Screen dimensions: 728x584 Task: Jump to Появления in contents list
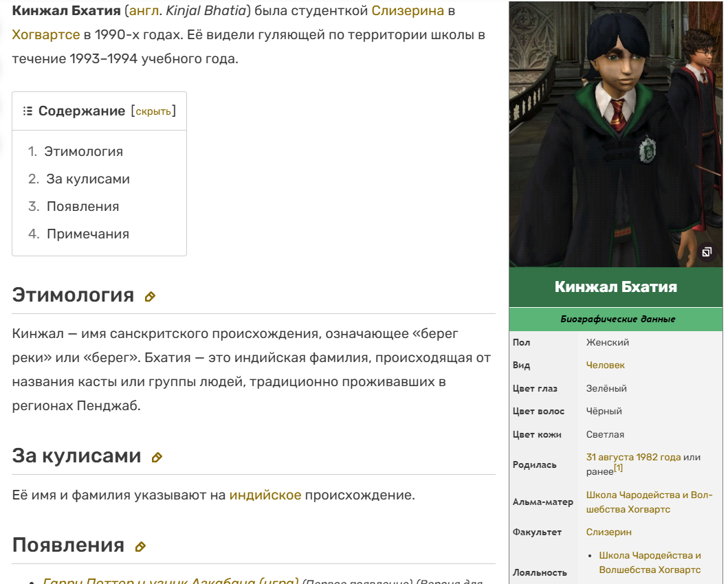tap(82, 206)
